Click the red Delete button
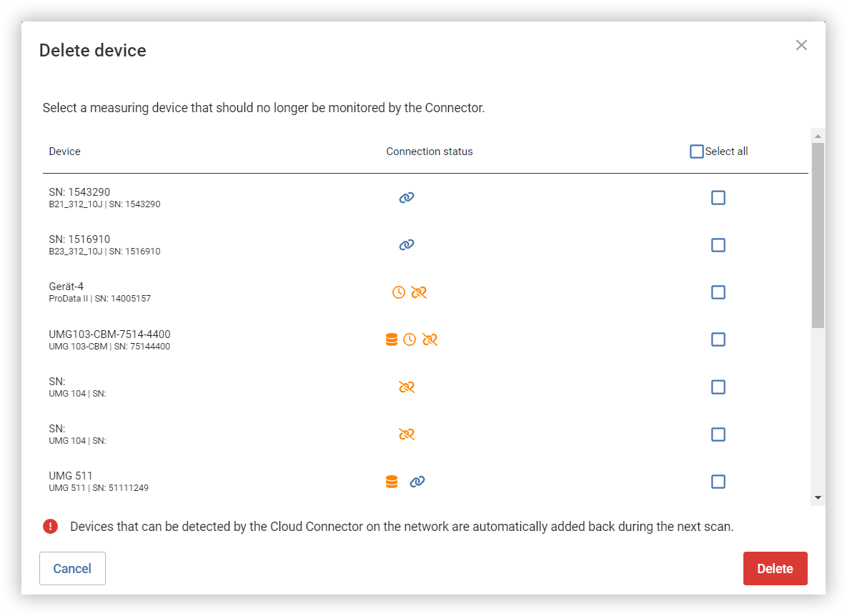 point(775,568)
